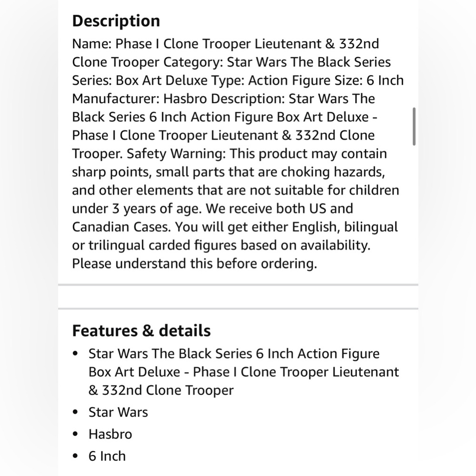Click the first bullet about Box Art Deluxe
The image size is (476, 476).
pos(243,372)
